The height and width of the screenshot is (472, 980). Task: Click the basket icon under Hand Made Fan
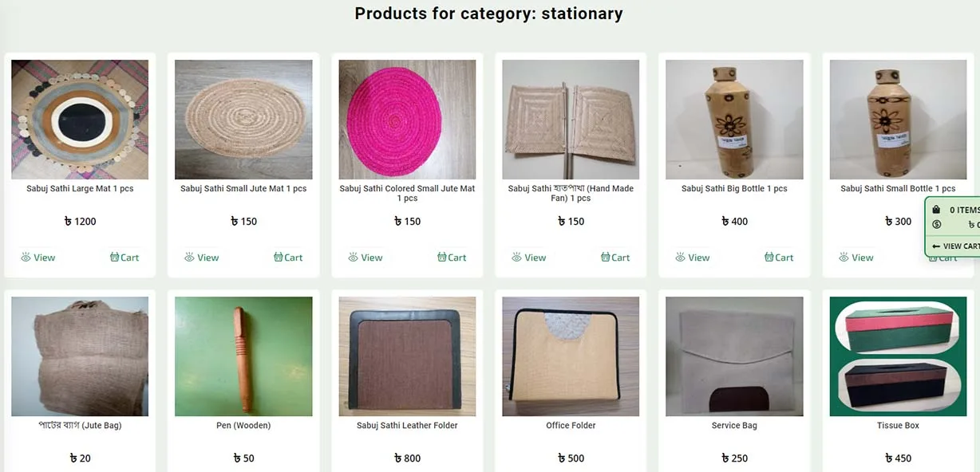coord(605,257)
